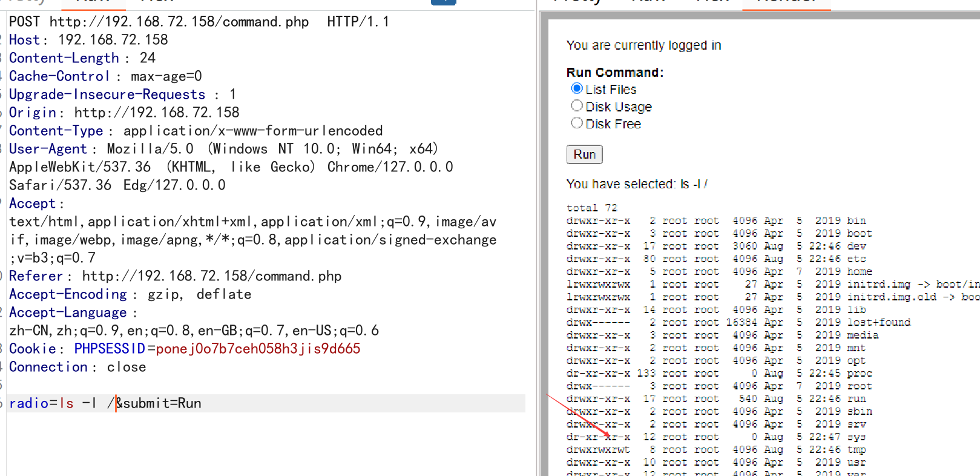Screen dimensions: 980x476
Task: Click the 'sbin' directory listing row
Action: tap(720, 411)
